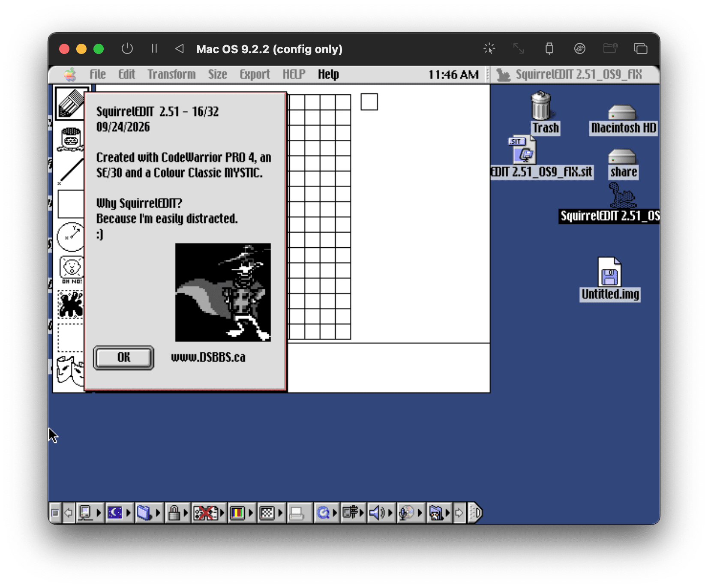Image resolution: width=708 pixels, height=588 pixels.
Task: Open the UTM USB devices menu
Action: 549,49
